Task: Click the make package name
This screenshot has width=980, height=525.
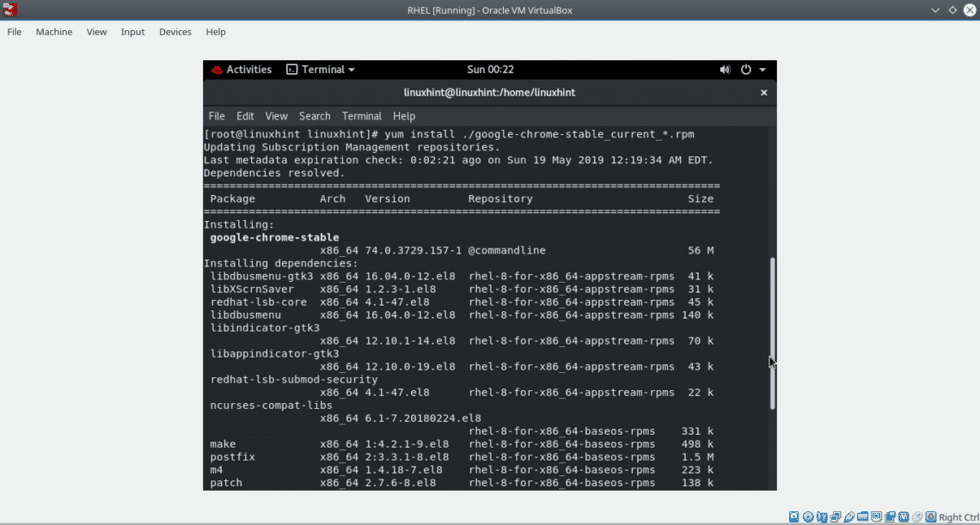Action: click(x=224, y=444)
